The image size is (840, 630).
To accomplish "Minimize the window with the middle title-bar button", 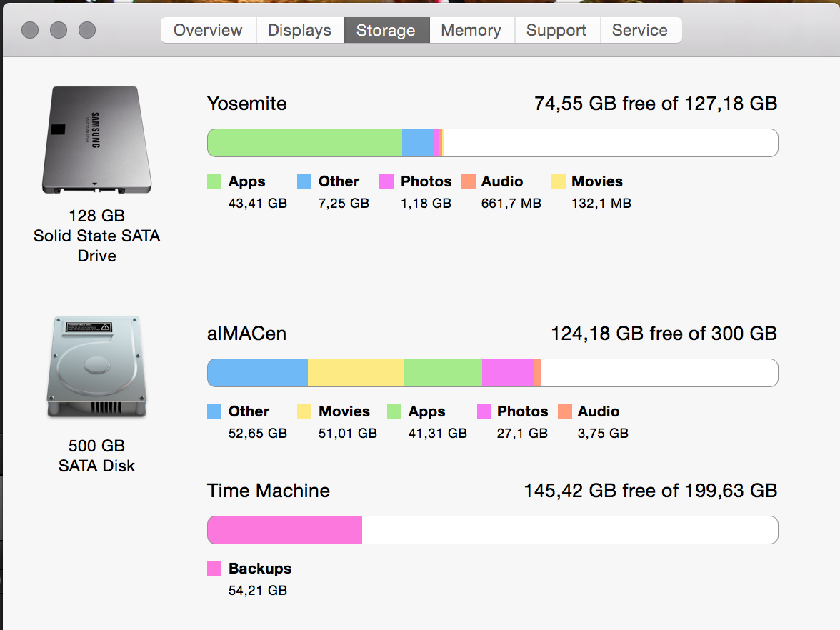I will (59, 30).
